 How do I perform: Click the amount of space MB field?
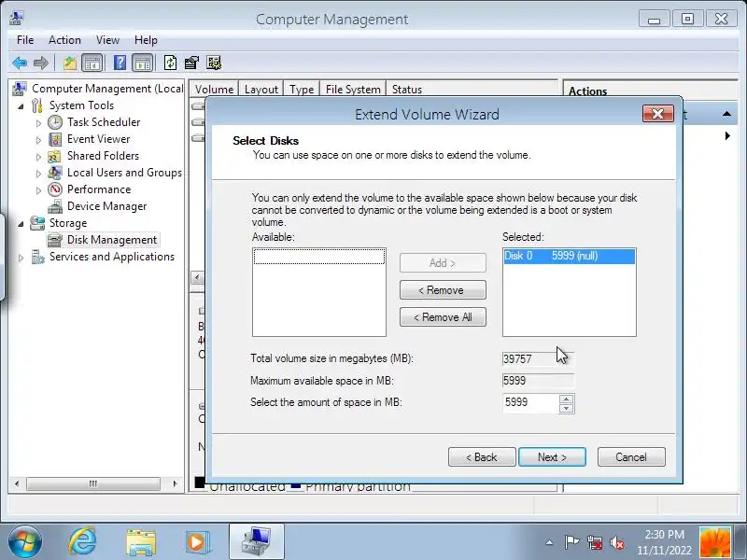point(530,403)
